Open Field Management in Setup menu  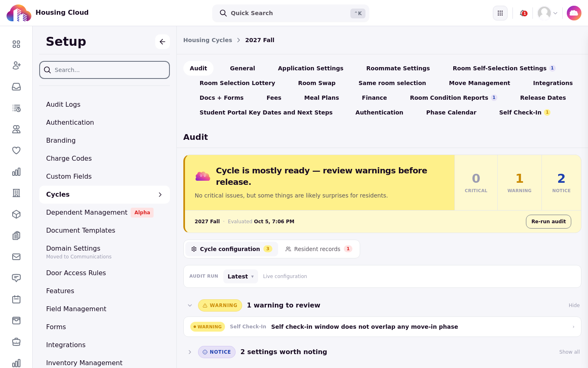pos(105,309)
